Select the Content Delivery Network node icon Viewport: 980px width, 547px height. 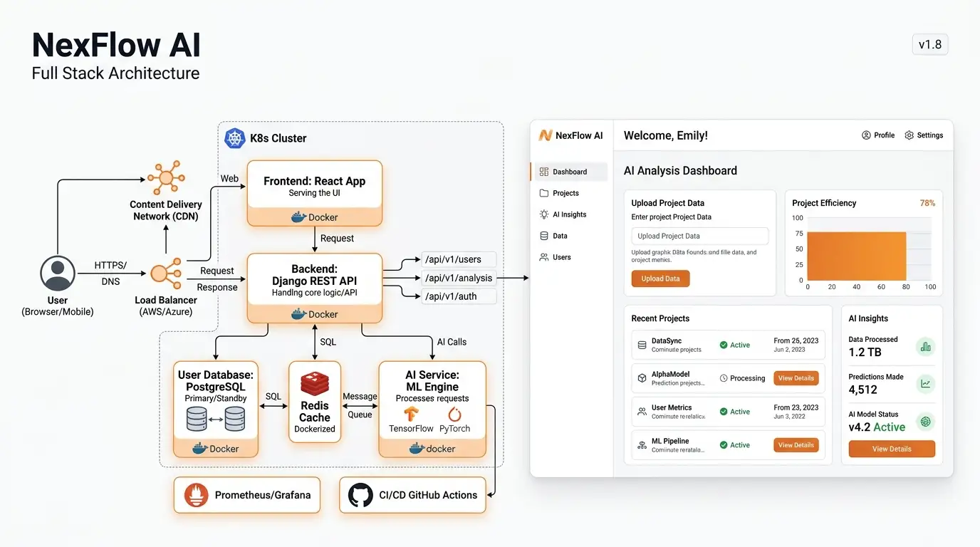(166, 178)
